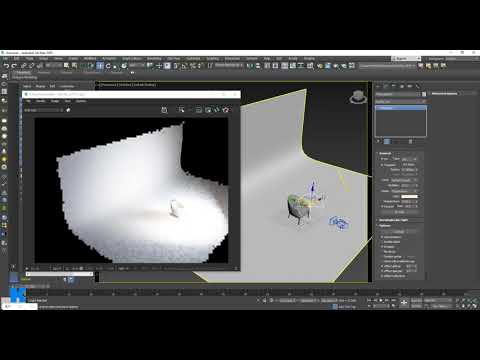
Task: Toggle Show End Result under modifier stack
Action: (387, 141)
